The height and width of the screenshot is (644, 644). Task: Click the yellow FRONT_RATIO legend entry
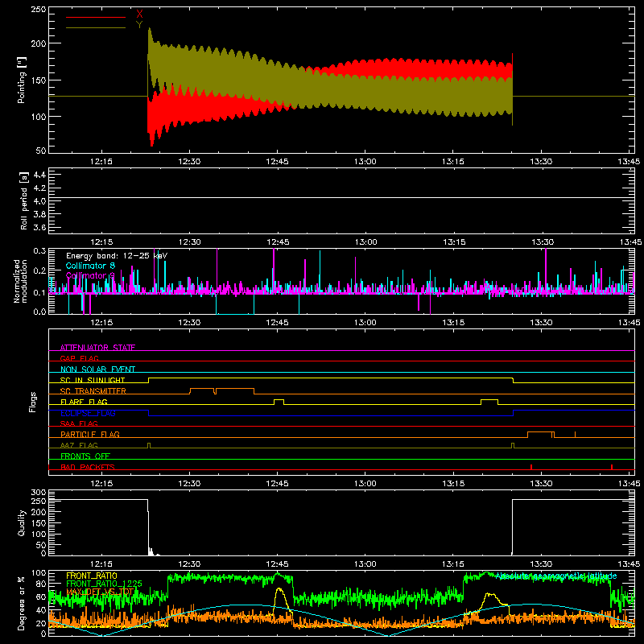coord(92,576)
